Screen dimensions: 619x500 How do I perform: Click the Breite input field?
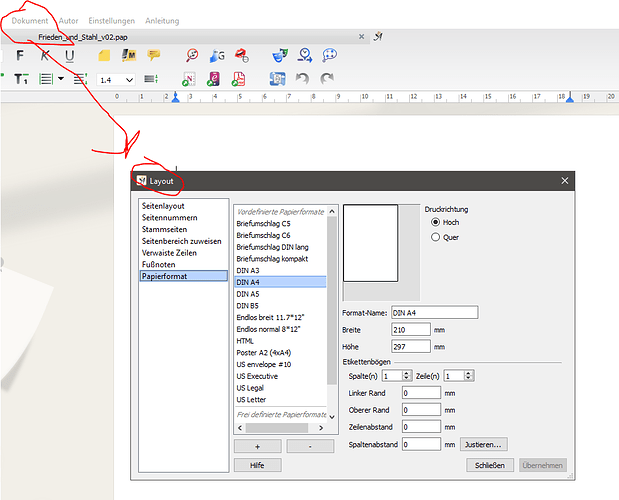[x=411, y=330]
